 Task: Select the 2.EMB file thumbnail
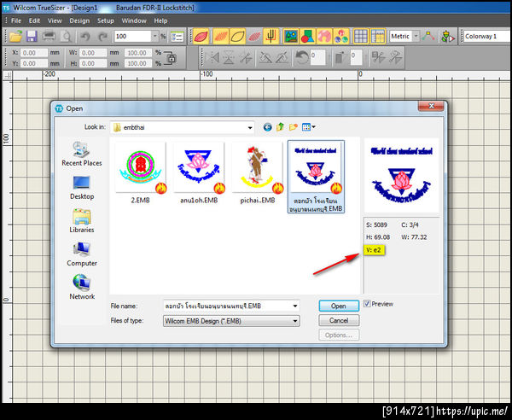click(x=141, y=173)
